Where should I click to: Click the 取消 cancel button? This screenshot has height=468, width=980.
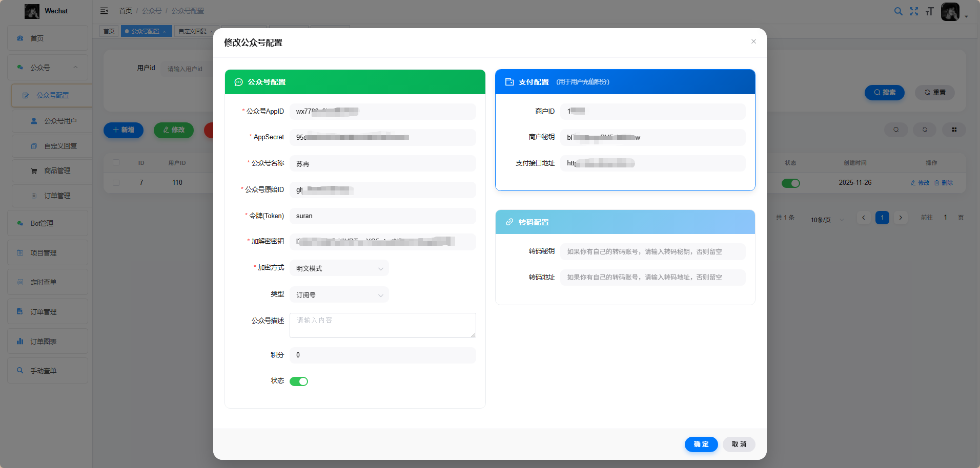tap(739, 444)
